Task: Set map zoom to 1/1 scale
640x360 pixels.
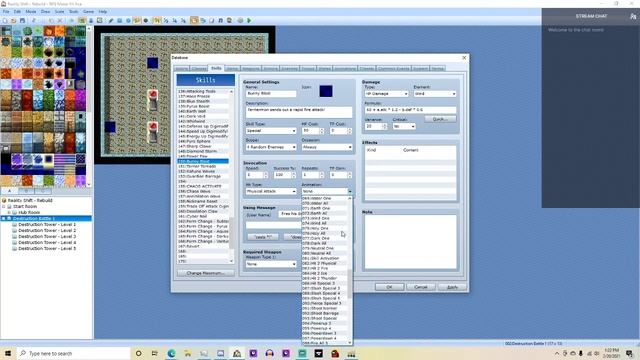Action: tap(157, 20)
